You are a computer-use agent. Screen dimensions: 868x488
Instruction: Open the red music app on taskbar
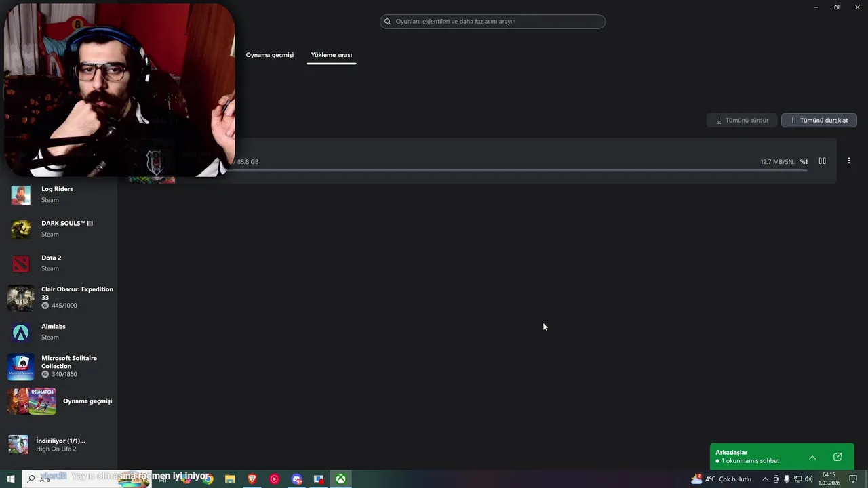click(274, 479)
